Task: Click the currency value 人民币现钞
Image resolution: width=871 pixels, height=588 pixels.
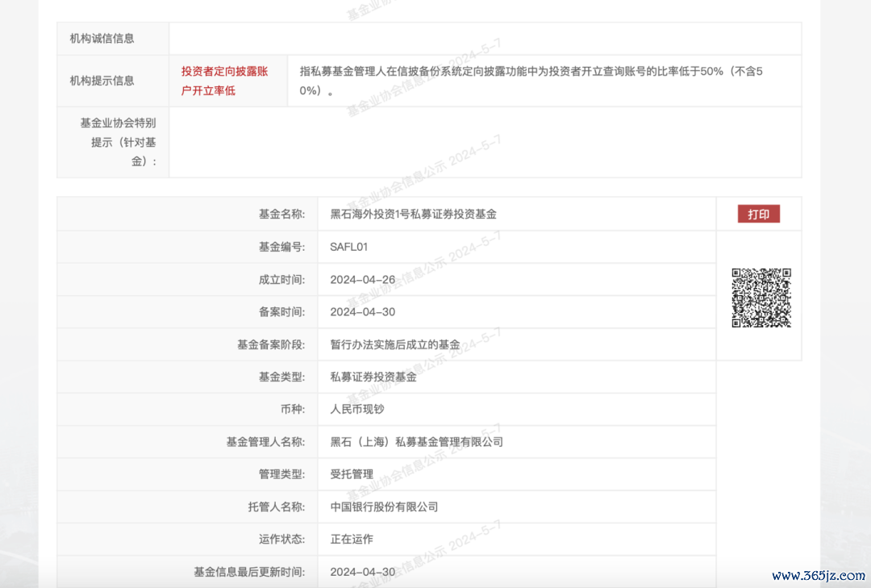Action: (357, 409)
